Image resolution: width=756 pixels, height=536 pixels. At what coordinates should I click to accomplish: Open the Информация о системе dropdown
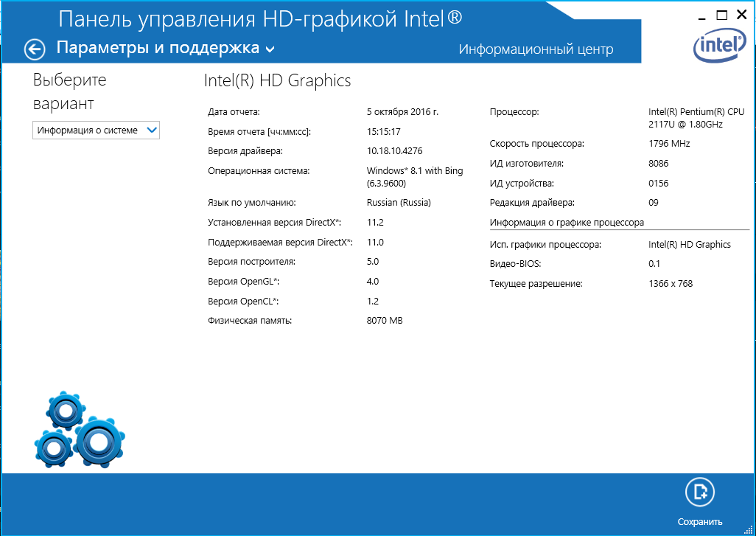(96, 130)
